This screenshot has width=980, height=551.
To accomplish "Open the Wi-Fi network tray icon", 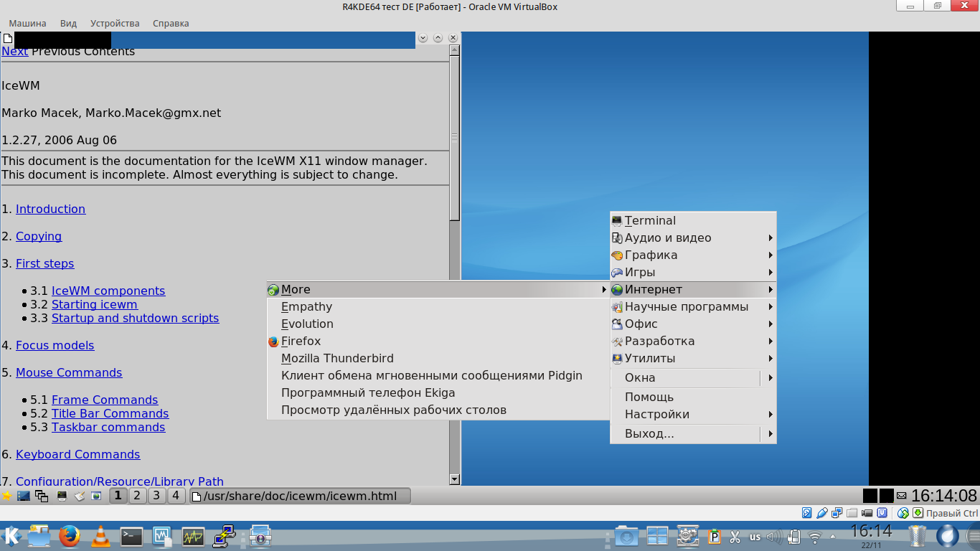I will (815, 537).
